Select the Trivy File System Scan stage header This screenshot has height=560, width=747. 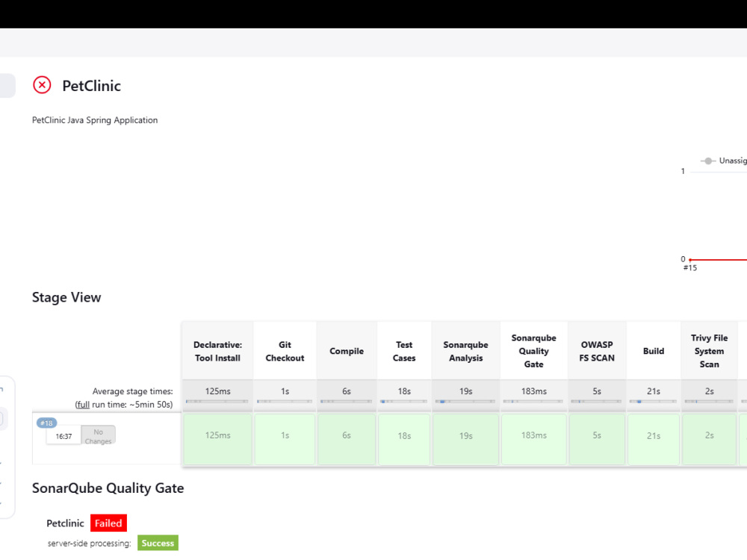(710, 351)
